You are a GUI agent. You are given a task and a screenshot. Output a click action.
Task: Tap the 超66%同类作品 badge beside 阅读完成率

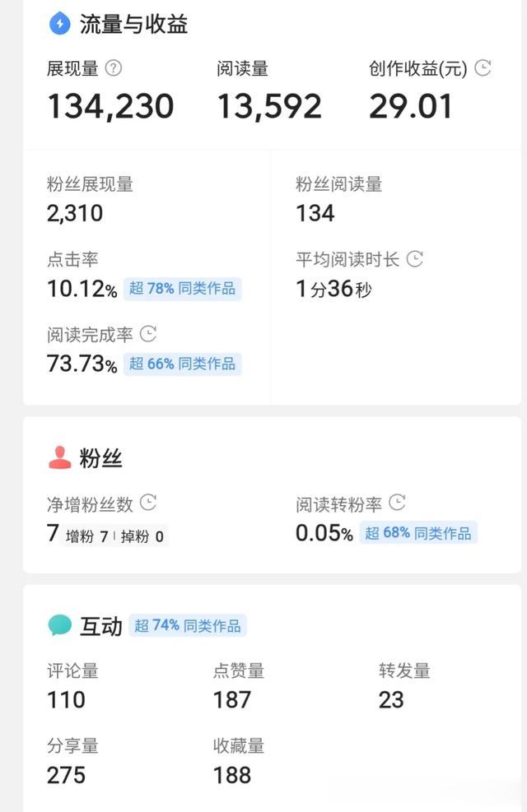click(182, 364)
